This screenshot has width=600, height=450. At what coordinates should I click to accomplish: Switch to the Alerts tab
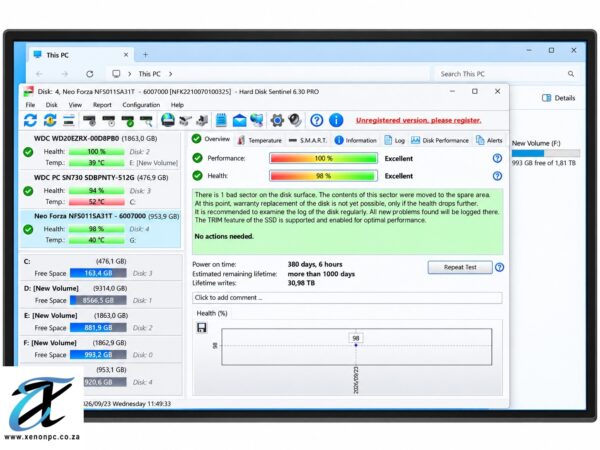[489, 140]
